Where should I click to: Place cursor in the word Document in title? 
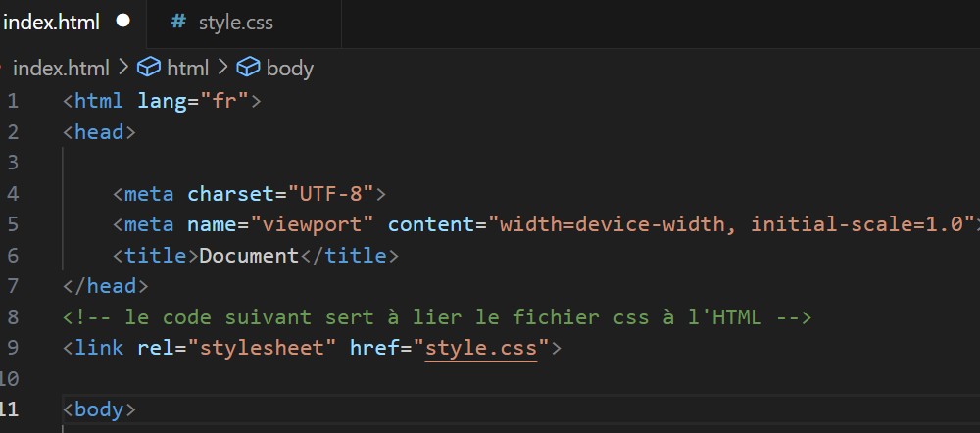[249, 255]
